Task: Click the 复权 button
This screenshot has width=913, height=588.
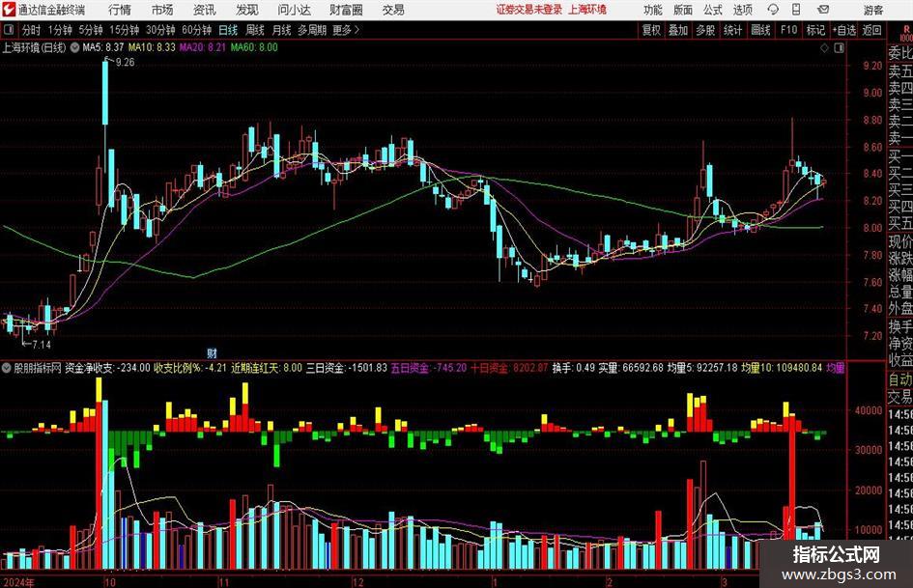Action: [651, 30]
